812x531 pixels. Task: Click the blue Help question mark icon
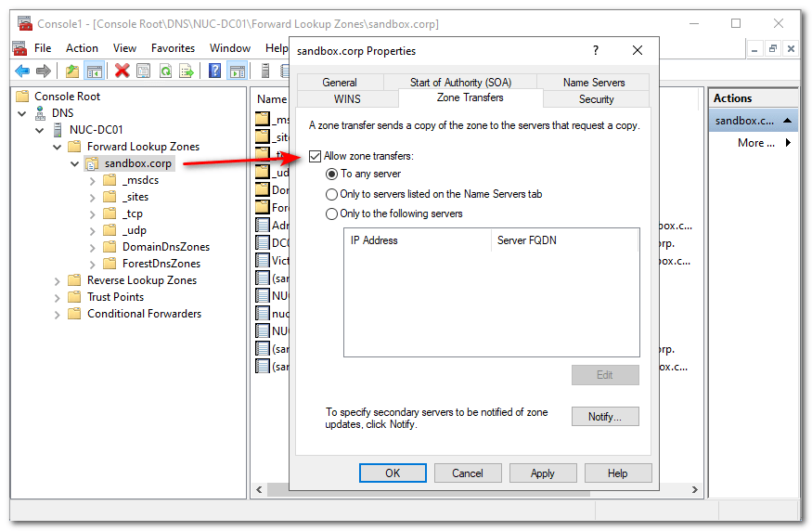click(x=215, y=71)
